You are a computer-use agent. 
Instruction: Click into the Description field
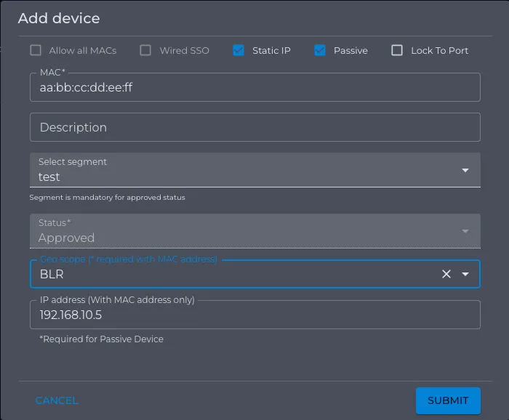pyautogui.click(x=254, y=127)
